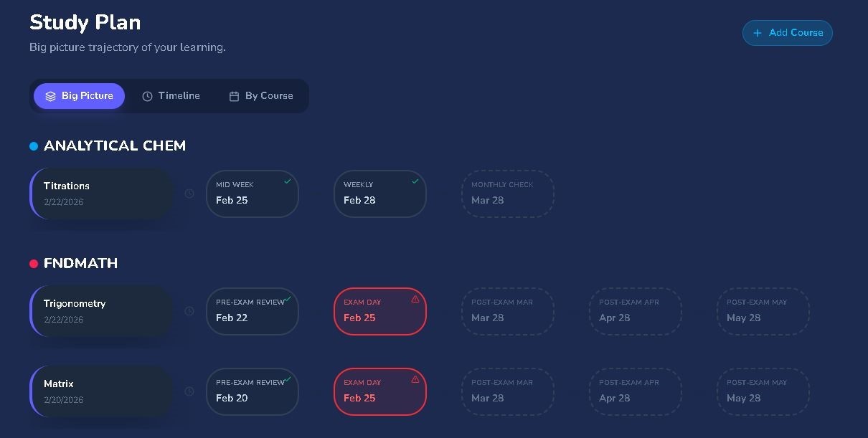Select Trigonometry's Pre-Exam Review Feb 22 card
The width and height of the screenshot is (868, 438).
253,311
